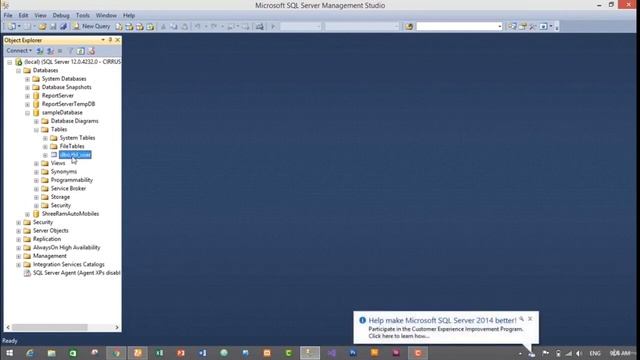Open the empty combo box in the main toolbar
640x360 pixels.
tap(459, 27)
